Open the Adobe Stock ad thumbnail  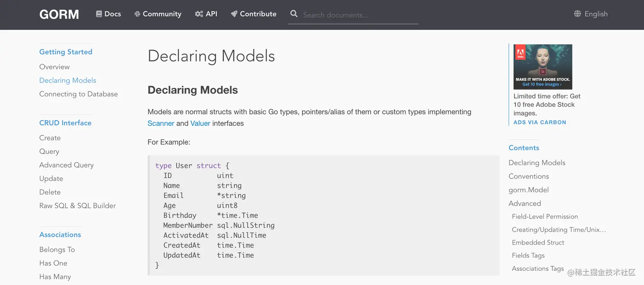543,67
